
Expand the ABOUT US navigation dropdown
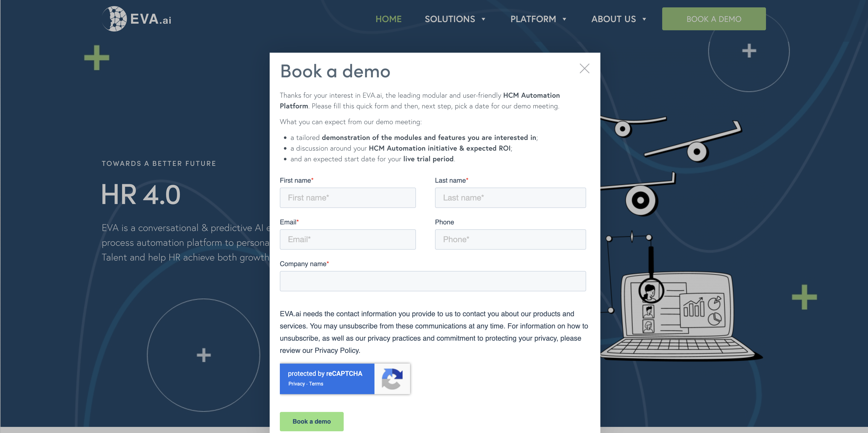[x=619, y=19]
